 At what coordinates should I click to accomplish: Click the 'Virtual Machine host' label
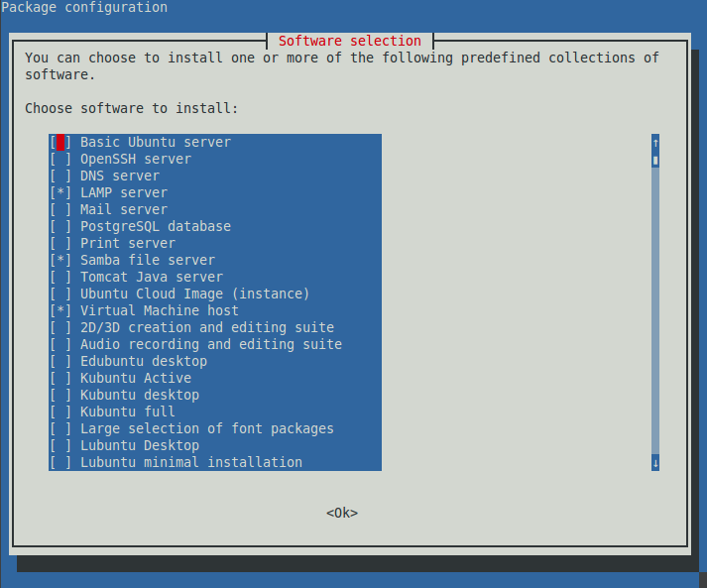160,310
